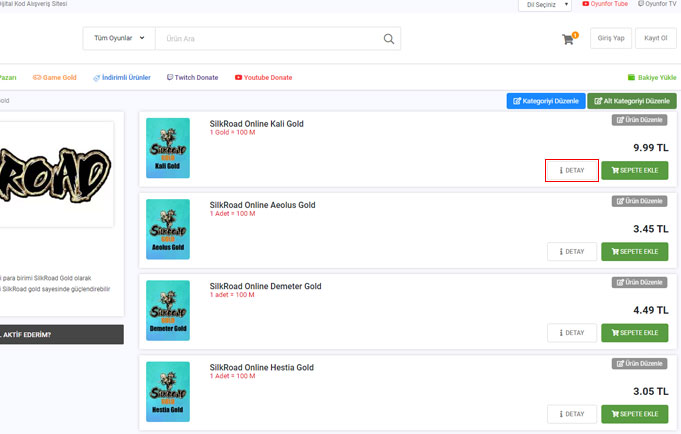Open the İndirimli Ürünler menu link

tap(124, 77)
